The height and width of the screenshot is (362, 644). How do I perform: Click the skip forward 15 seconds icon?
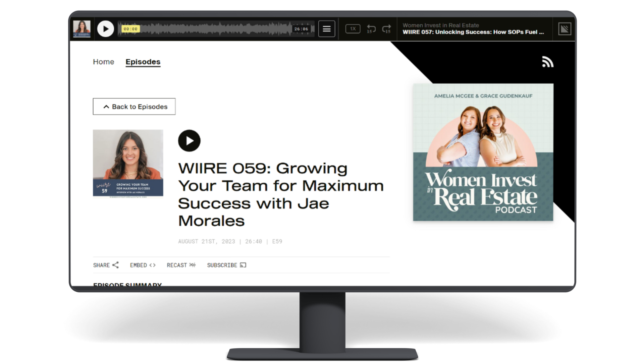click(x=386, y=28)
